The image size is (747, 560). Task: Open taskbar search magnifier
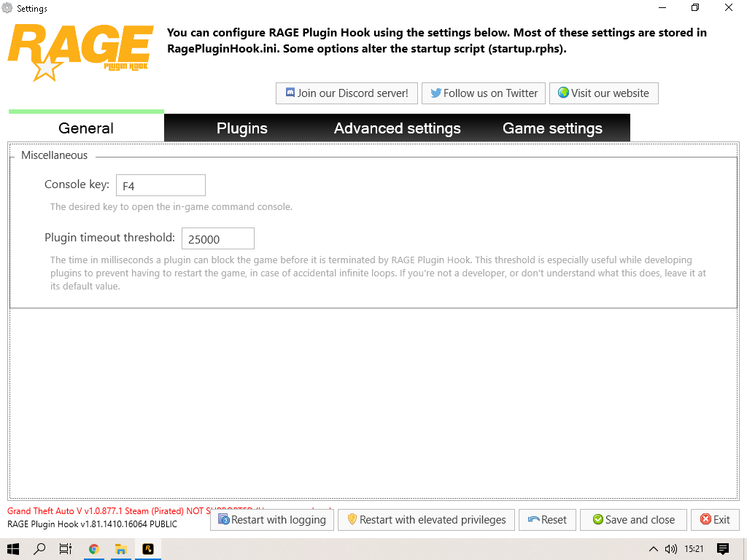coord(39,549)
